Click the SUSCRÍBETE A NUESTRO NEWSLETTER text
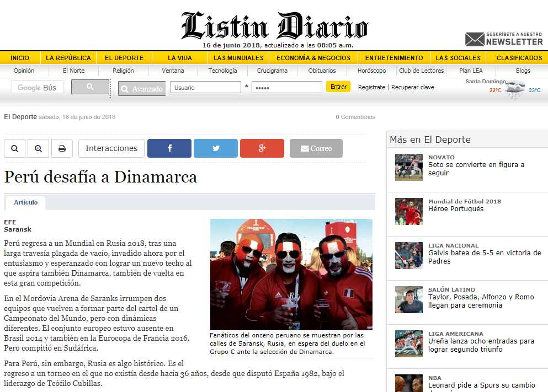The width and height of the screenshot is (548, 392). tap(514, 39)
